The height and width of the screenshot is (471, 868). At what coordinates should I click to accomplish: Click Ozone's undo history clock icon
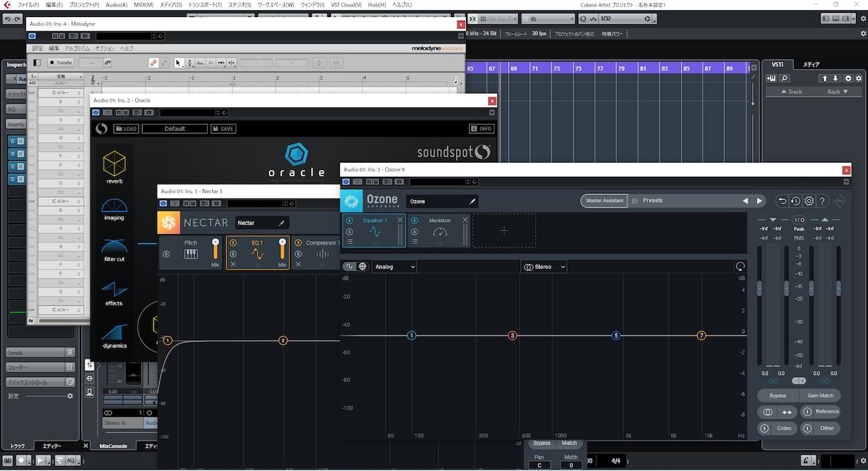[795, 201]
